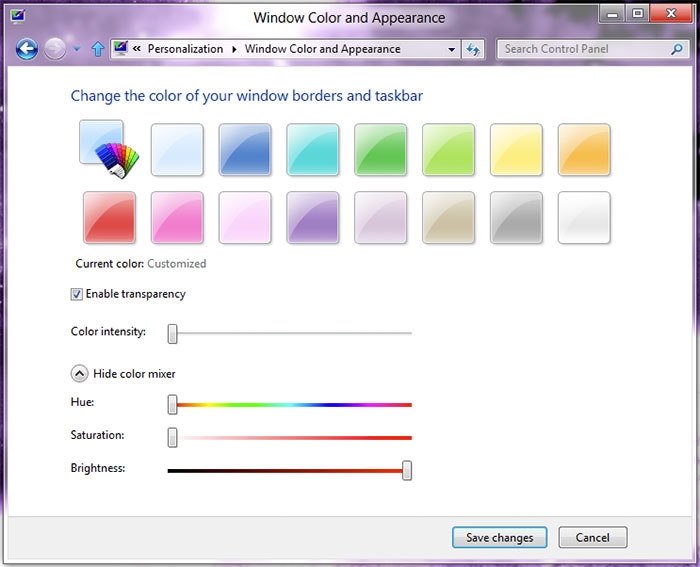The width and height of the screenshot is (700, 567).
Task: Click the title bar window icon
Action: (x=18, y=17)
